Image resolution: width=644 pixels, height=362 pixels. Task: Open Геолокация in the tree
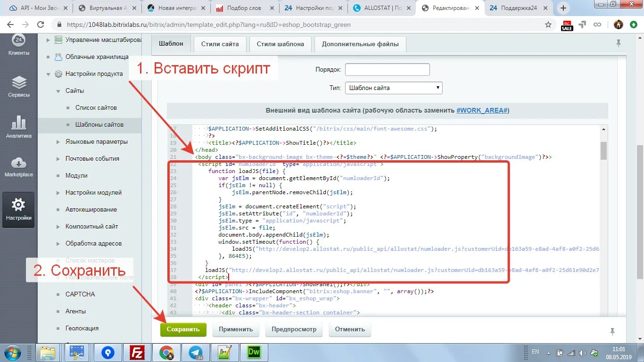(82, 329)
